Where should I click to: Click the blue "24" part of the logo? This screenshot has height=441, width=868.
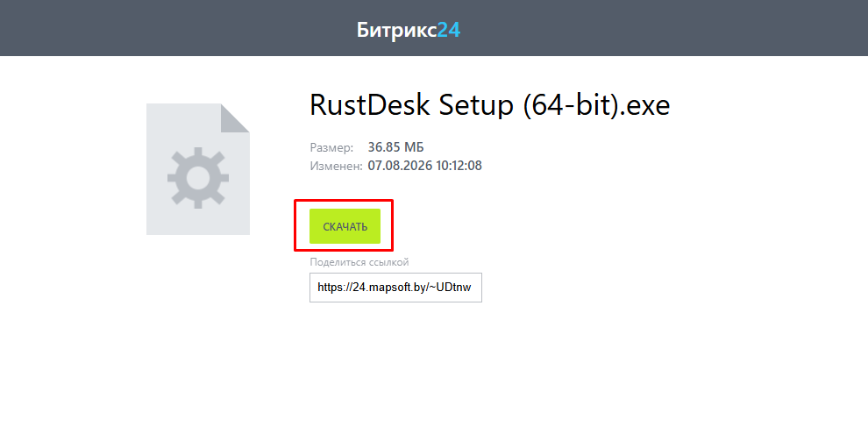pos(449,29)
